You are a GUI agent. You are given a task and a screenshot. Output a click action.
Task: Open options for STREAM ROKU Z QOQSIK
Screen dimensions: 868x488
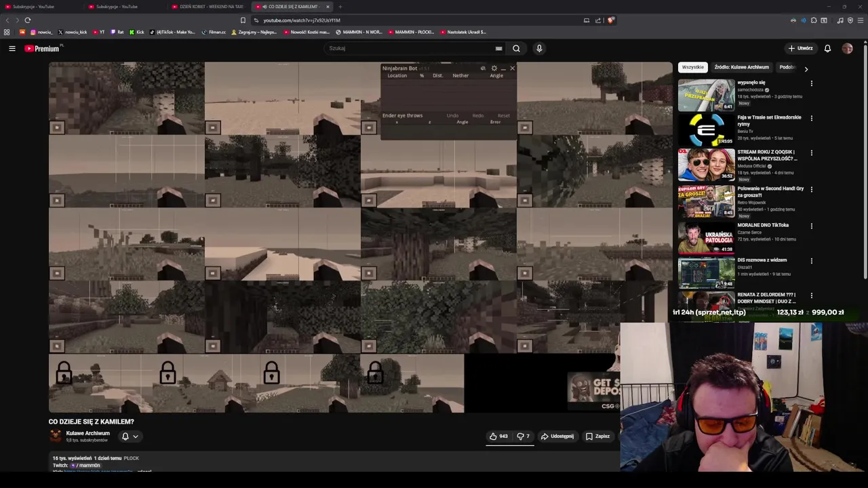(x=811, y=153)
